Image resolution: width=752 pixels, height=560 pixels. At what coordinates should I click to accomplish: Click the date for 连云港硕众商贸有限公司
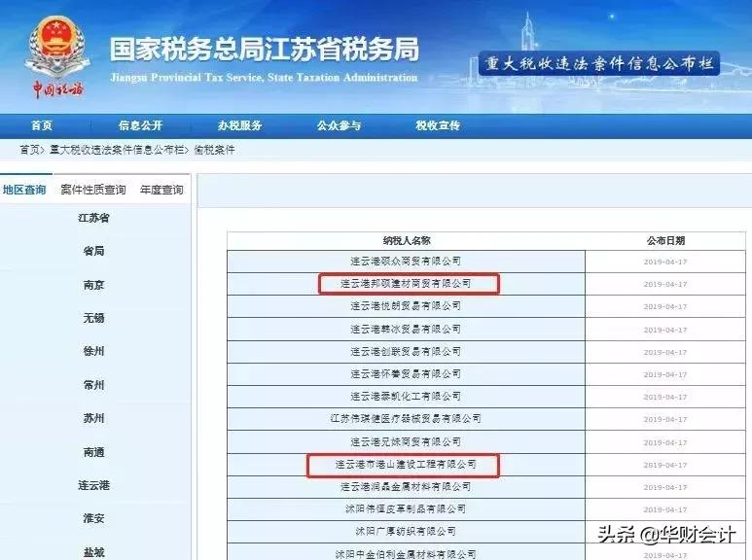pyautogui.click(x=665, y=262)
